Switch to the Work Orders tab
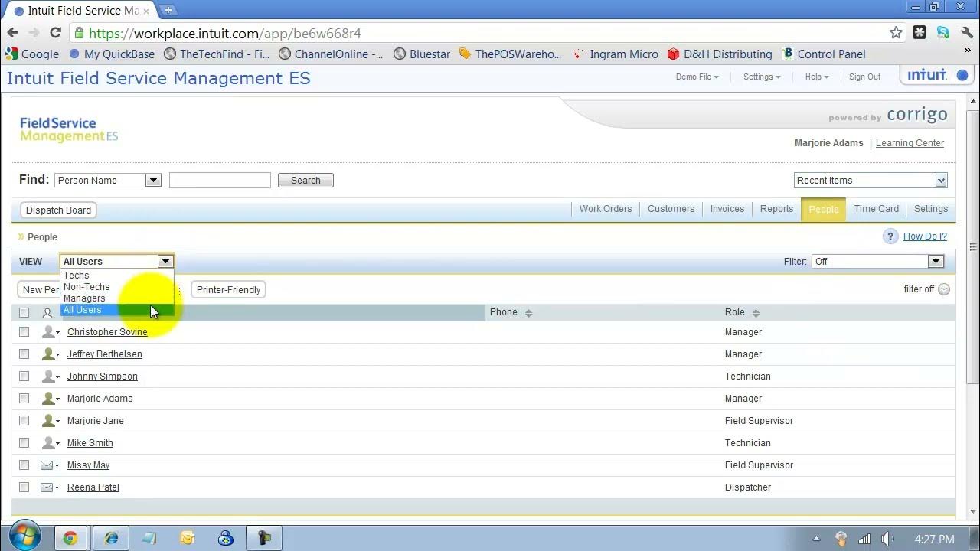 tap(606, 209)
